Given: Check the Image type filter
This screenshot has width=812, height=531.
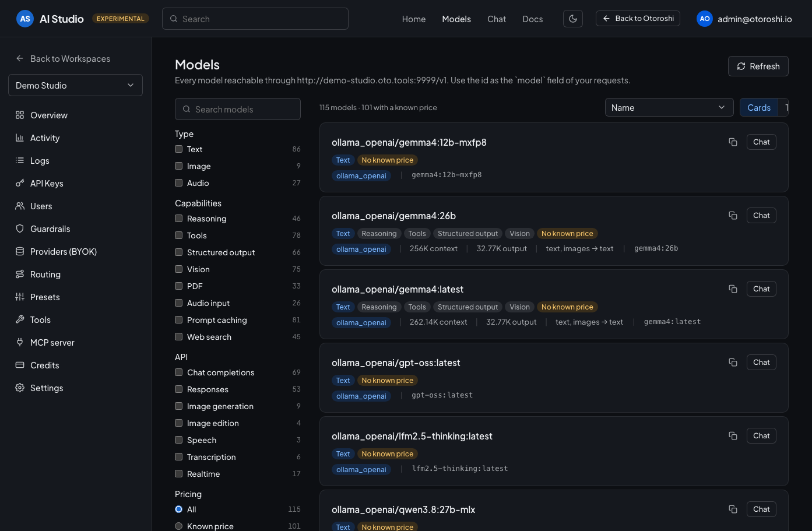Looking at the screenshot, I should [179, 166].
